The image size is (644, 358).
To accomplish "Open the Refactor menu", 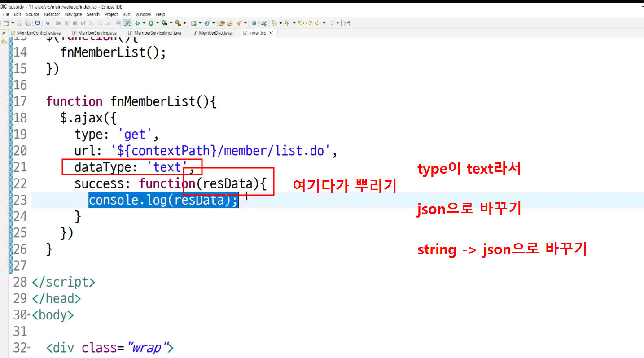I will point(52,14).
